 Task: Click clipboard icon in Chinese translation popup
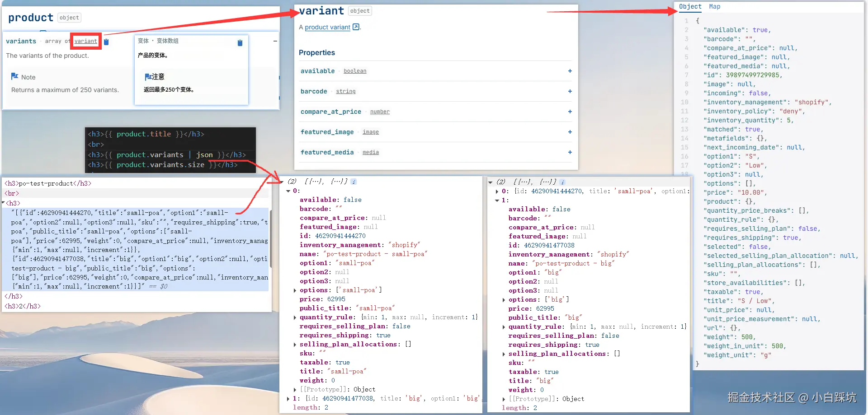click(x=240, y=42)
